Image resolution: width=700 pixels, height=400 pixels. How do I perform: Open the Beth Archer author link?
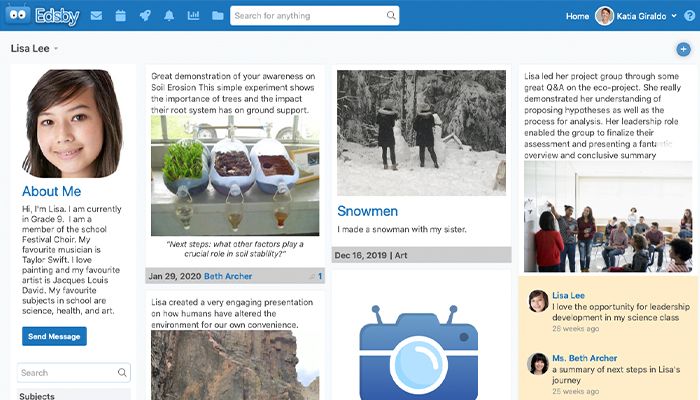pyautogui.click(x=228, y=276)
